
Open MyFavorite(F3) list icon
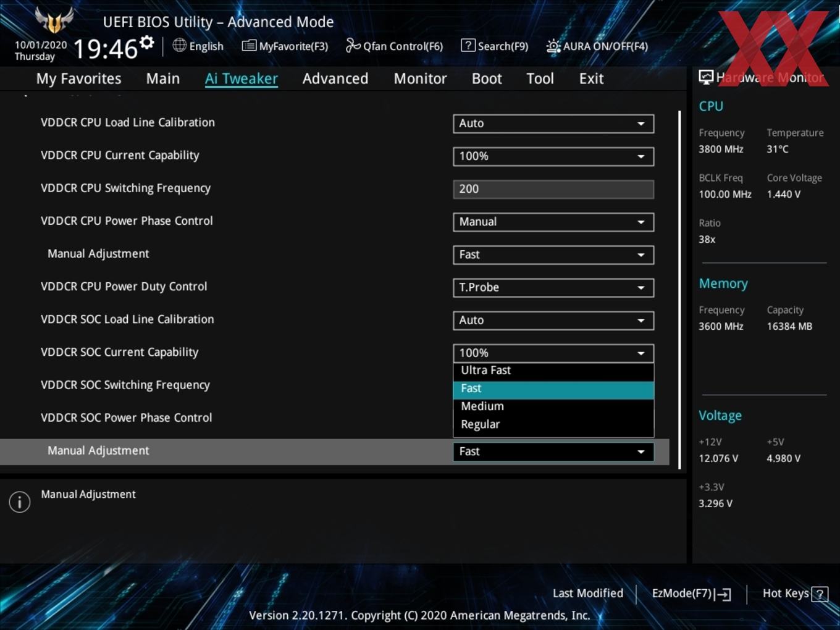(x=249, y=46)
